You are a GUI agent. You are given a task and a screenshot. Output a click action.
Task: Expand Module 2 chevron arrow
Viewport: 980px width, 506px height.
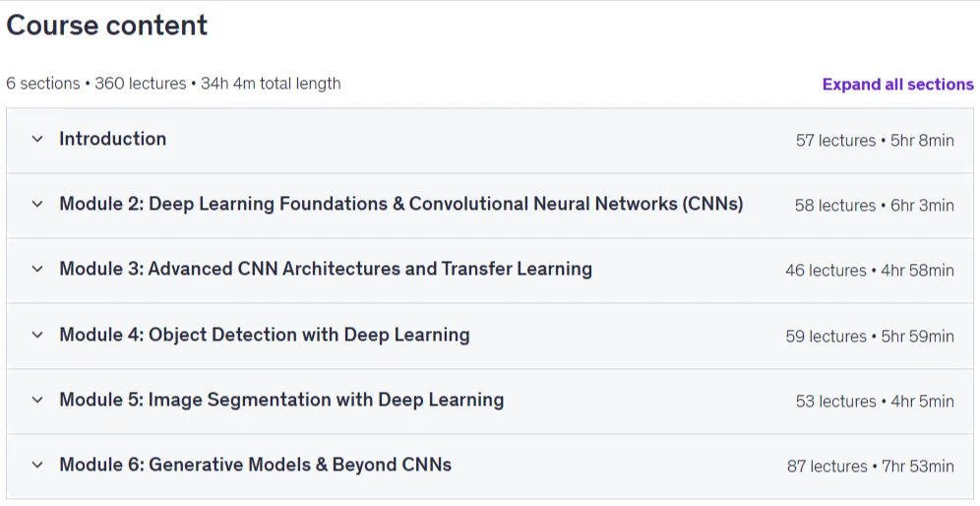(37, 204)
